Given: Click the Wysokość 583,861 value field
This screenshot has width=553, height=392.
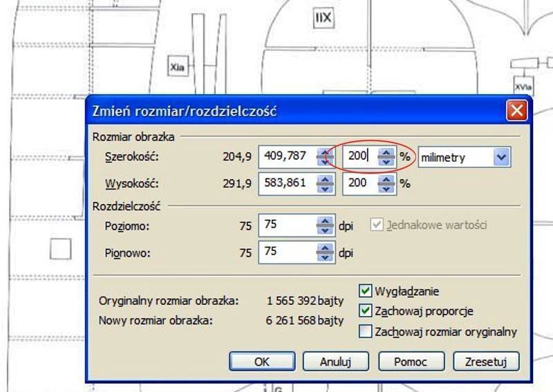Looking at the screenshot, I should [285, 184].
